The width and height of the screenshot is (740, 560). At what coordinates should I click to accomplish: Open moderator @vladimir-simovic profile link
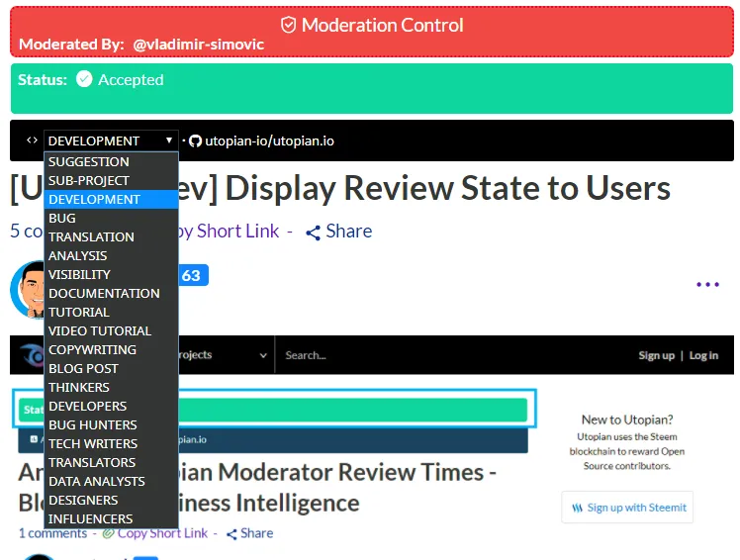[198, 45]
